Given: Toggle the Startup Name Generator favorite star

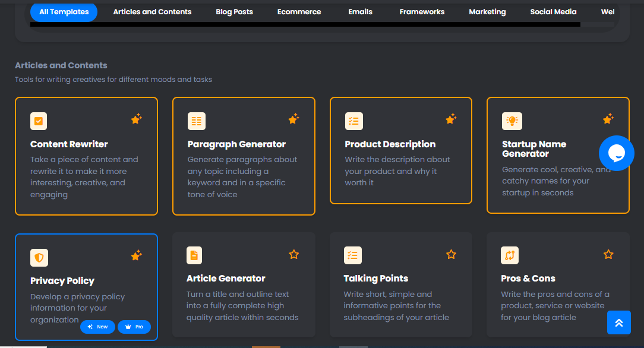Looking at the screenshot, I should [x=608, y=119].
